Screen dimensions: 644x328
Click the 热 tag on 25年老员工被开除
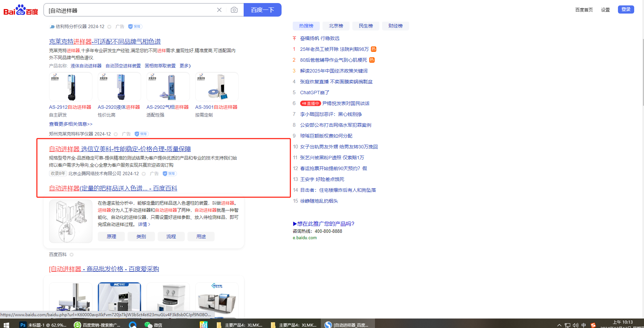(374, 49)
